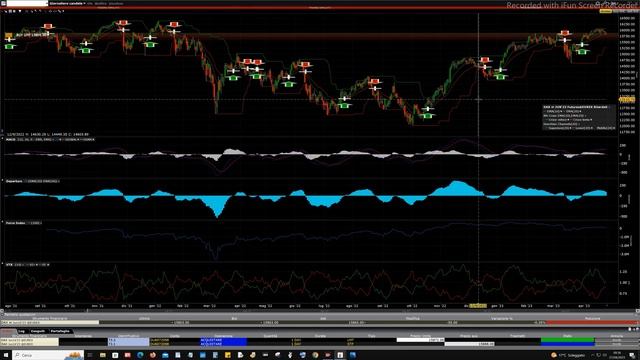640x360 pixels.
Task: Click the Posizione column header
Action: point(592,318)
